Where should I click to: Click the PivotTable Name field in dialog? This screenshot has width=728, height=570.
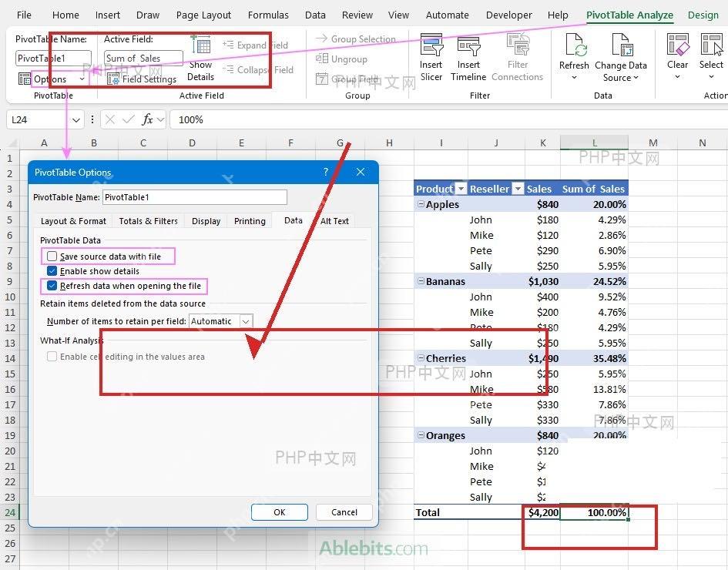(x=195, y=197)
